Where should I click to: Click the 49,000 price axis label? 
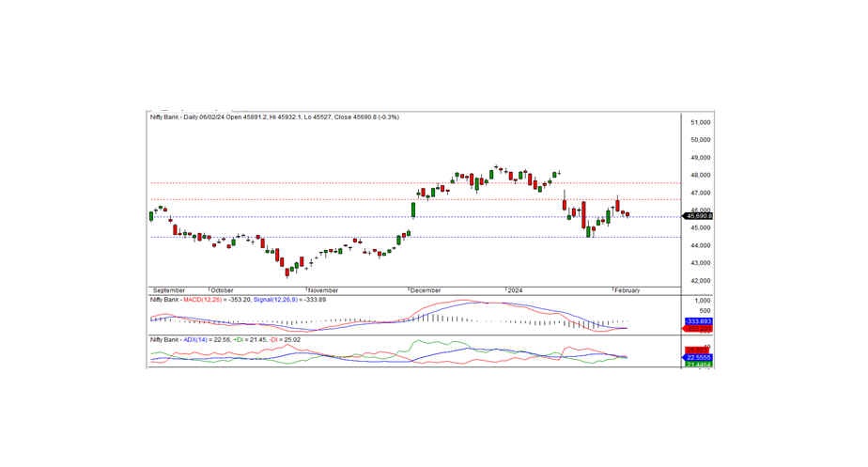700,158
